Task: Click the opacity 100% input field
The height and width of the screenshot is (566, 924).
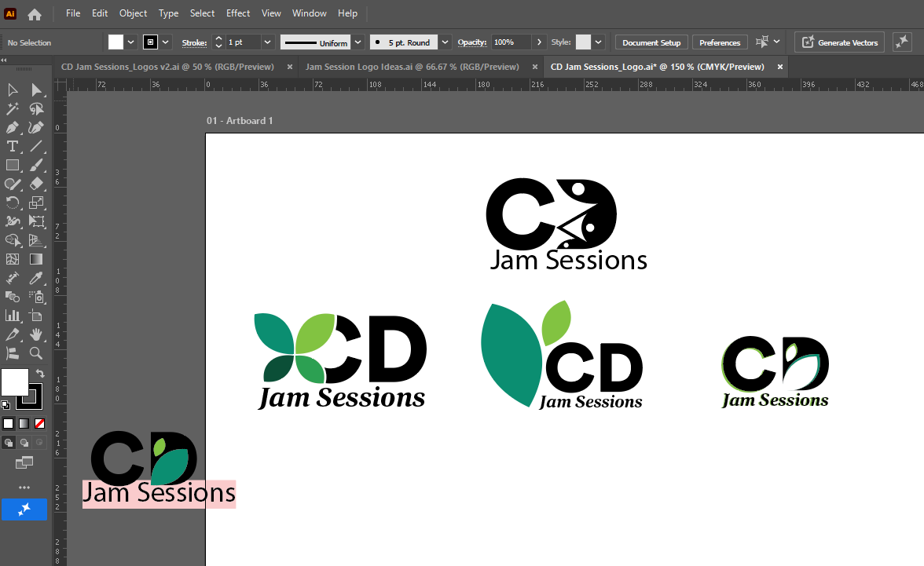Action: 511,42
